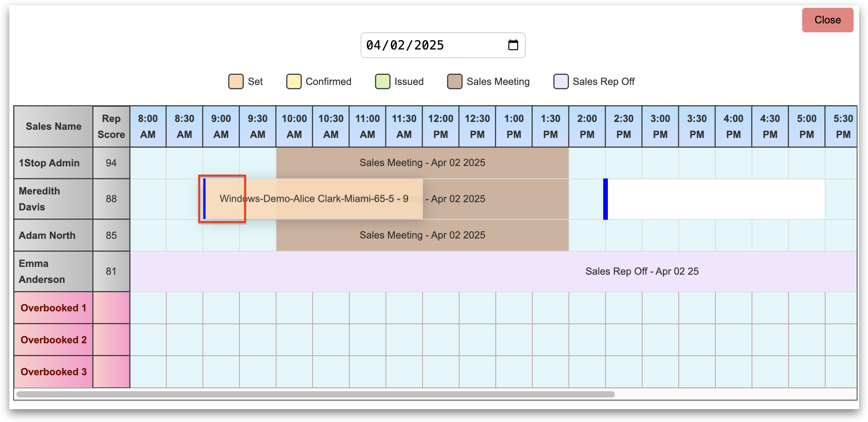Click Adam North's Sales Meeting block
Image resolution: width=868 pixels, height=422 pixels.
click(422, 235)
